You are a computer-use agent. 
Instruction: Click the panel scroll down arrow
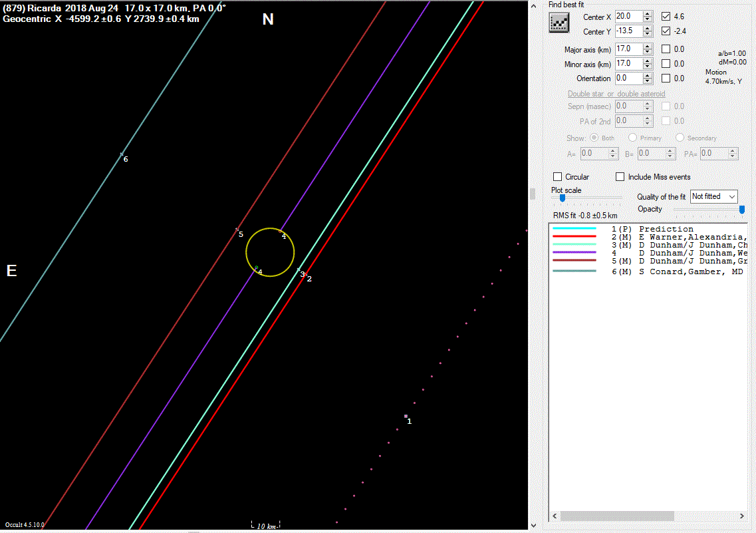tap(533, 526)
